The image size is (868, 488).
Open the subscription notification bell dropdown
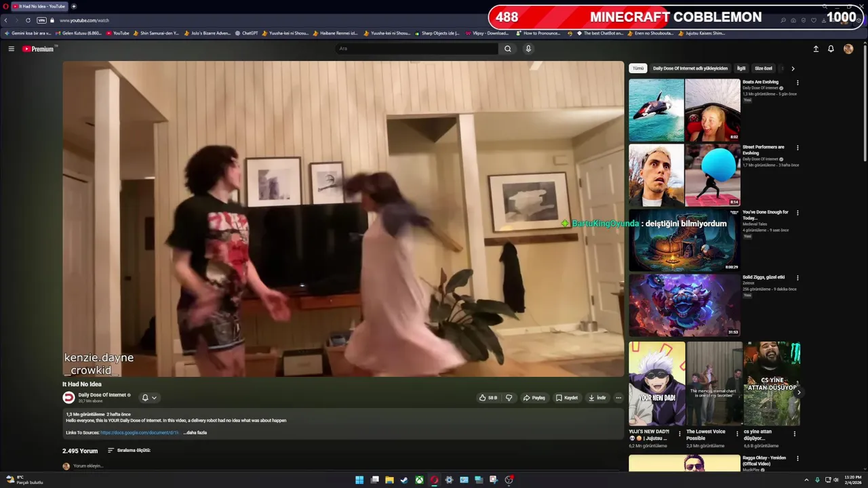[x=149, y=398]
